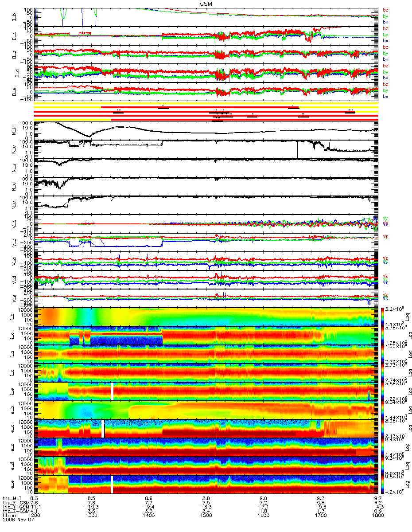Select the e_e panel color bar
412x532 pixels.
[x=382, y=485]
